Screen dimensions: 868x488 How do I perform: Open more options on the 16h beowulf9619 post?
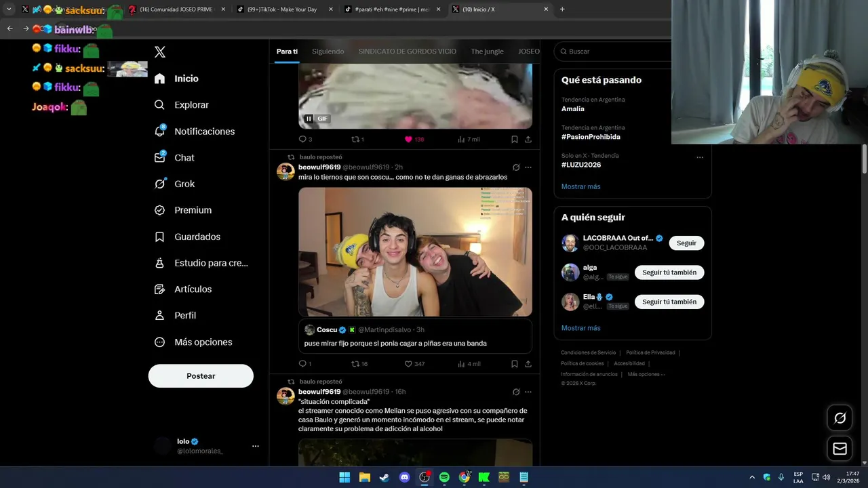coord(528,392)
